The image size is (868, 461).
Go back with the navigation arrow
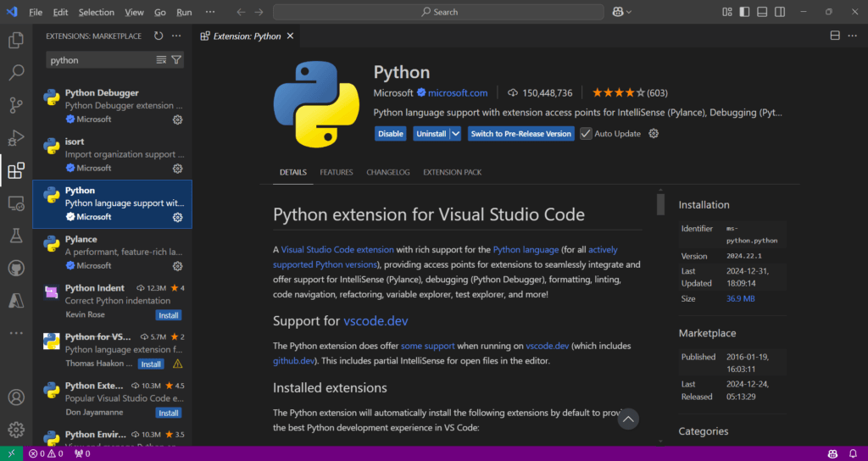pyautogui.click(x=241, y=12)
